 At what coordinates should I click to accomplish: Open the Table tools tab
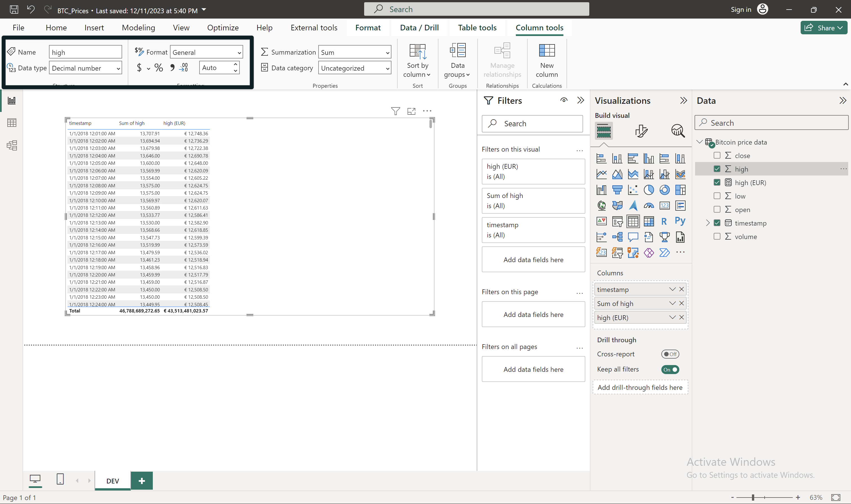pos(477,28)
